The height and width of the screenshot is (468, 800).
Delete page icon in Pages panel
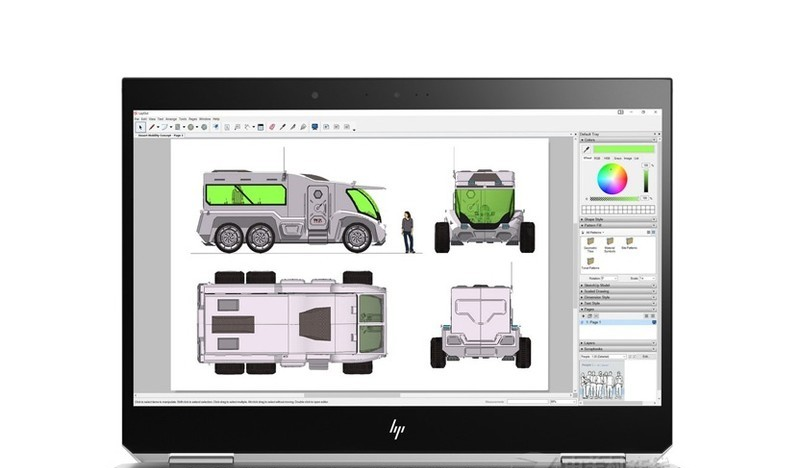coord(596,316)
